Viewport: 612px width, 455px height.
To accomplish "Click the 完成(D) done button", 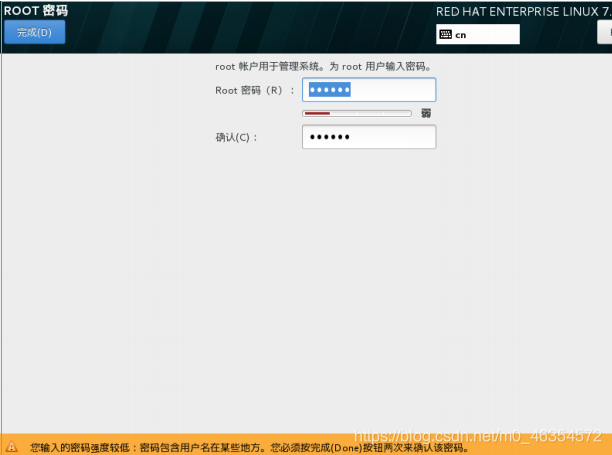I will tap(34, 32).
